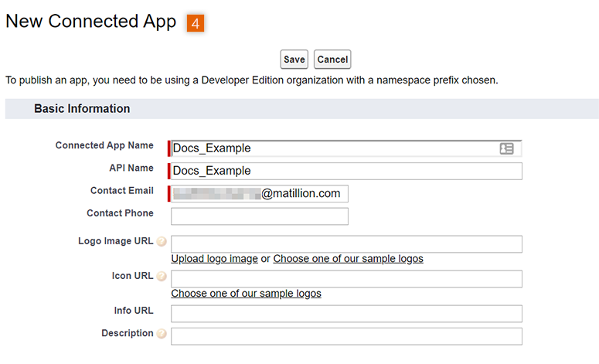Click the Connected App Name input field

346,148
